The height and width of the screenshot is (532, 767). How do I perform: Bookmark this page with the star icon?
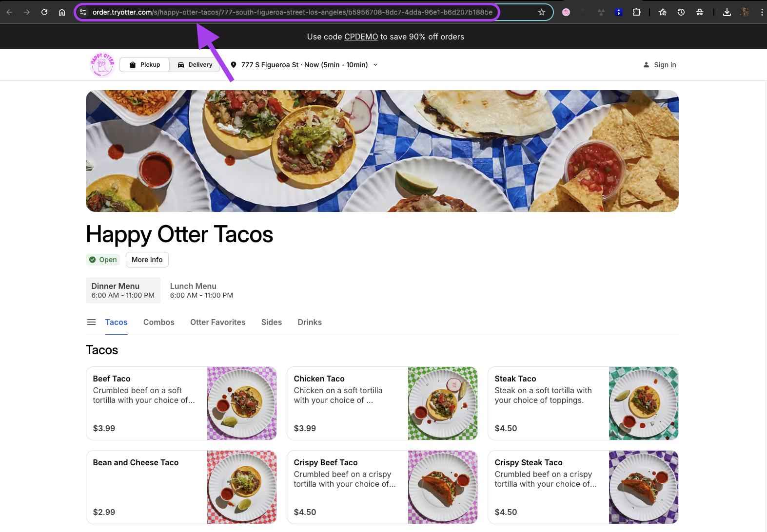[542, 12]
